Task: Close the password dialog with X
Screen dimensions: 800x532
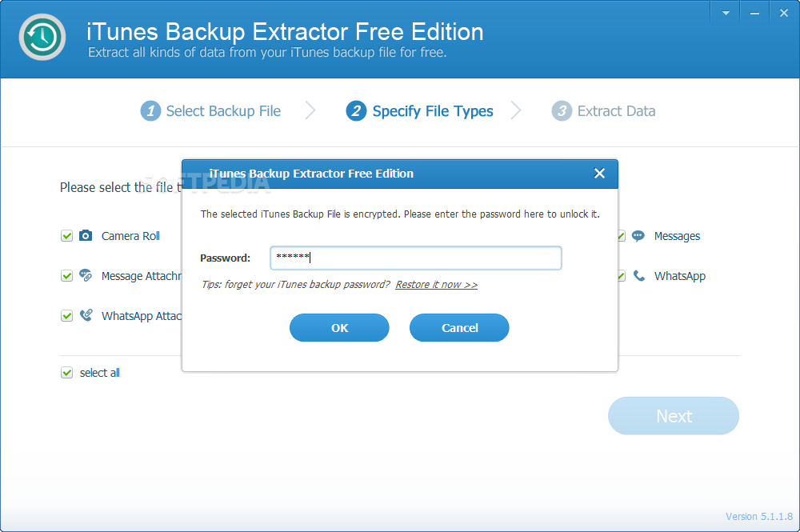Action: pyautogui.click(x=599, y=174)
